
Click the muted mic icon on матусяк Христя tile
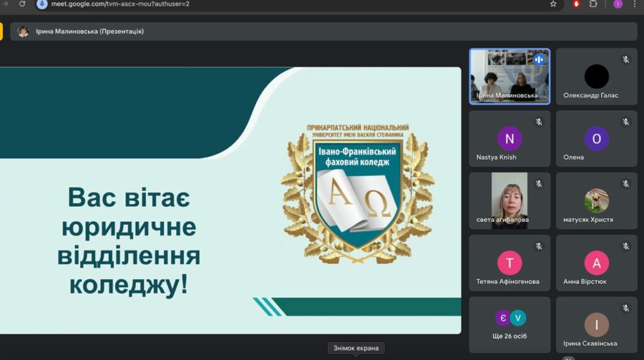coord(626,184)
